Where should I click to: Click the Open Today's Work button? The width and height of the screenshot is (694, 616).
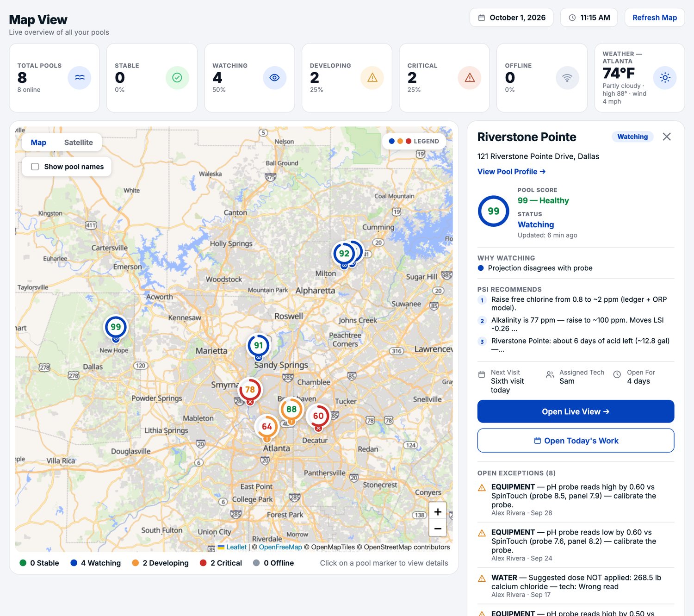tap(576, 441)
